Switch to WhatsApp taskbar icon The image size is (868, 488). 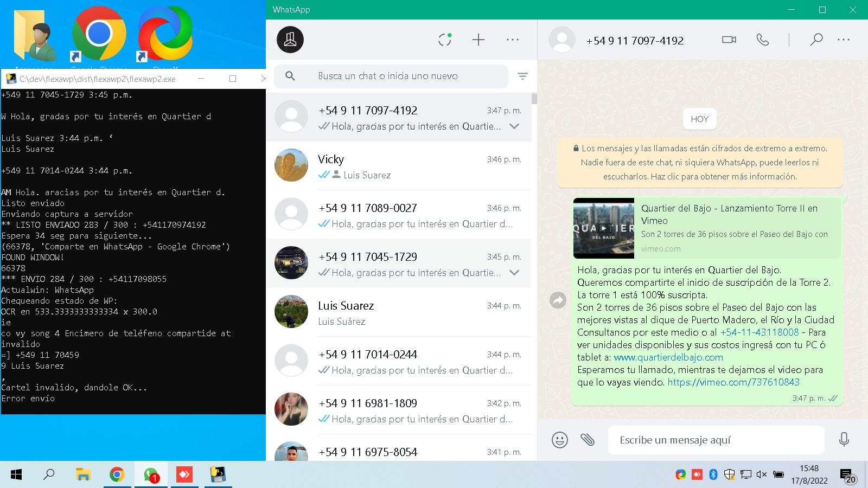click(151, 475)
